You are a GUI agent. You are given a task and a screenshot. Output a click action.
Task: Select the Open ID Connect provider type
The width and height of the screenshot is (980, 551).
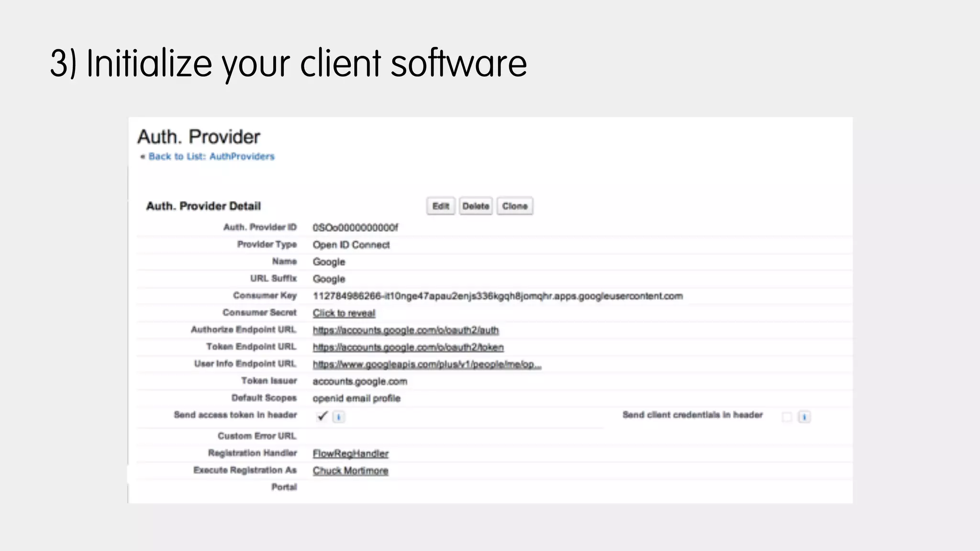click(x=351, y=245)
